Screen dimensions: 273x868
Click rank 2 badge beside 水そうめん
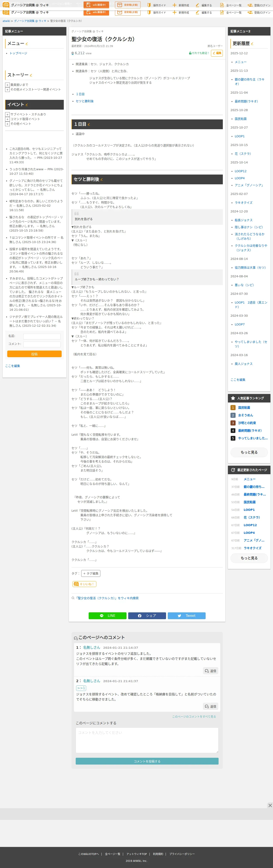233,415
